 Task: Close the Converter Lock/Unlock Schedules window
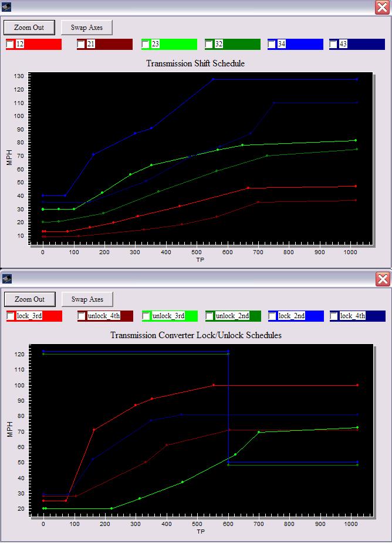click(x=382, y=279)
